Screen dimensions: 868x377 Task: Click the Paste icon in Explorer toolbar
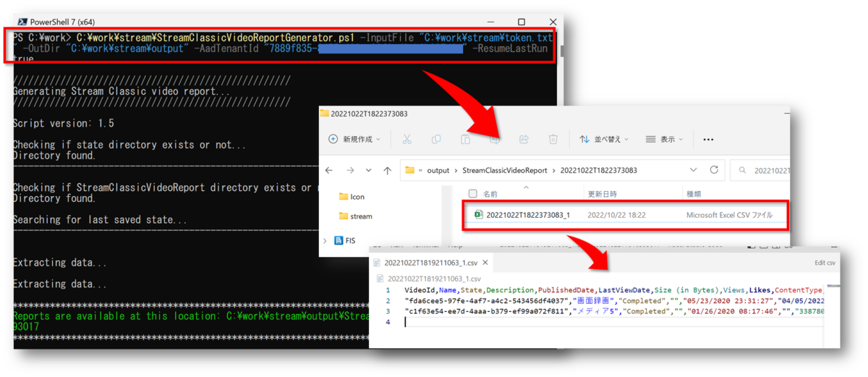point(465,139)
